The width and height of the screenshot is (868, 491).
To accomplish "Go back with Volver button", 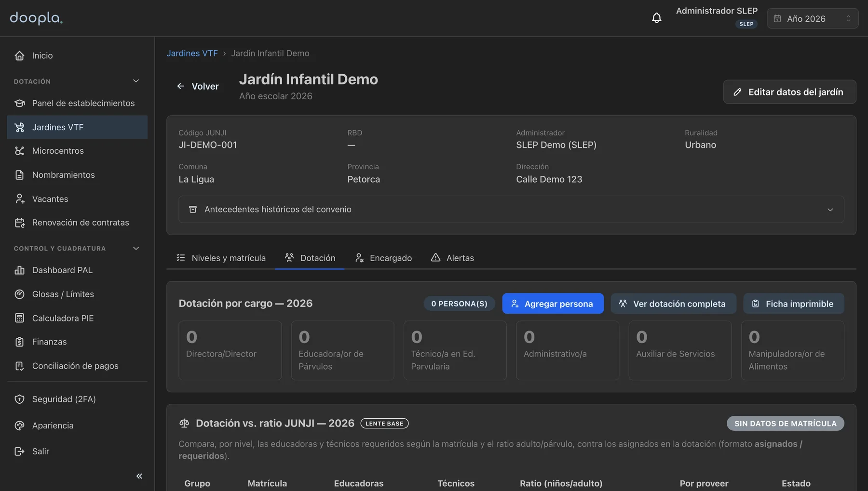I will click(198, 86).
